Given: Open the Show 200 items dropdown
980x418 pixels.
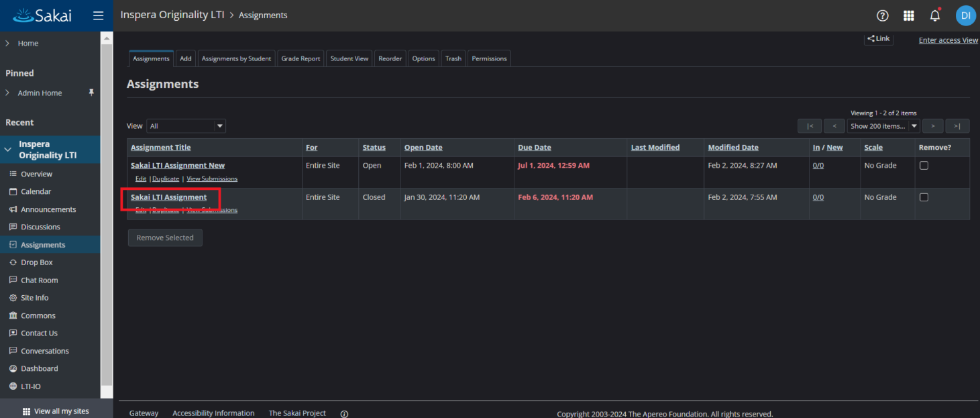Looking at the screenshot, I should pos(883,126).
